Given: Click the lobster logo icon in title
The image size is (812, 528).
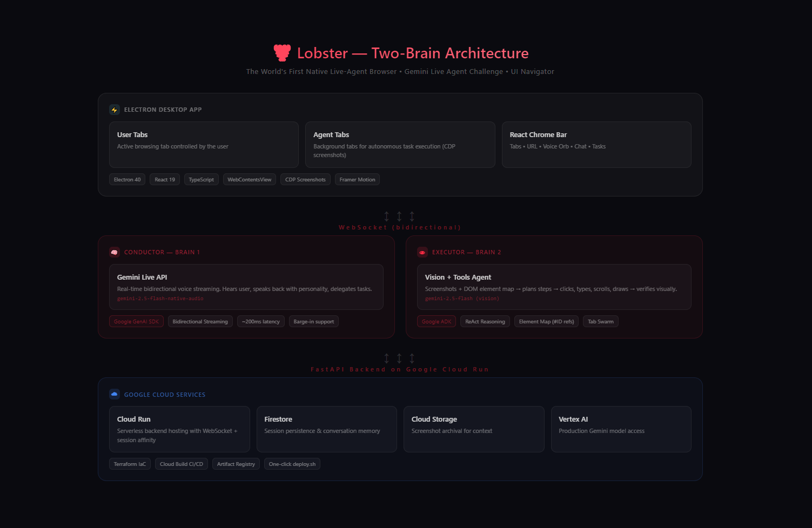Looking at the screenshot, I should click(x=282, y=52).
